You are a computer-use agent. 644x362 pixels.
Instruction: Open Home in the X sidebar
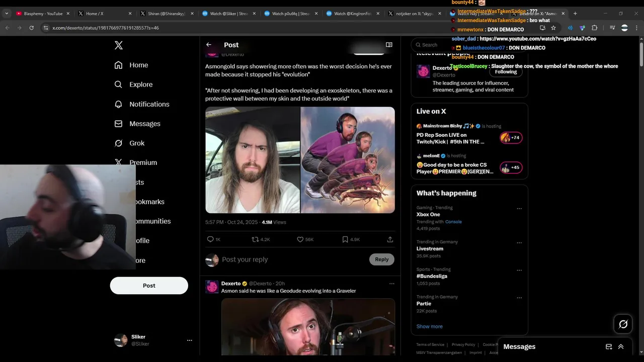tap(131, 65)
